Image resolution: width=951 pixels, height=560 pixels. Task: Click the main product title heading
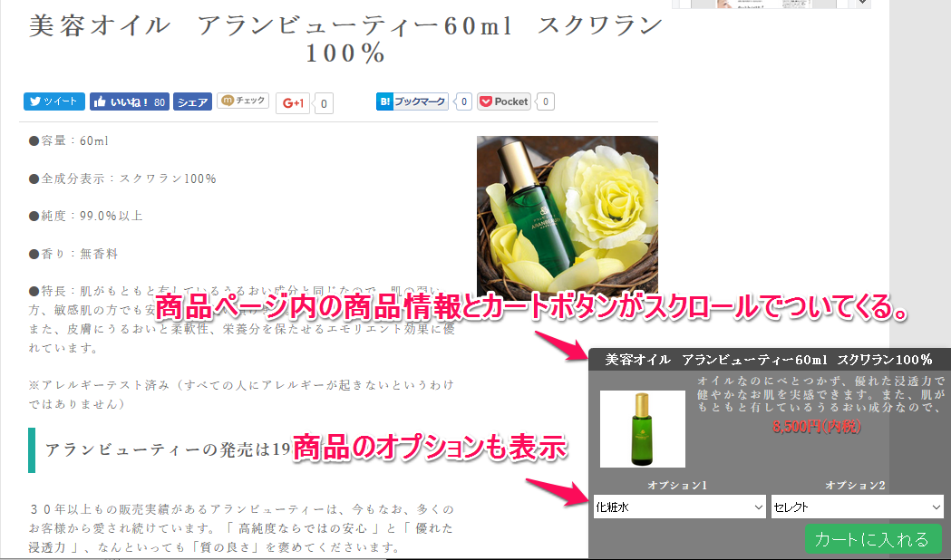345,39
